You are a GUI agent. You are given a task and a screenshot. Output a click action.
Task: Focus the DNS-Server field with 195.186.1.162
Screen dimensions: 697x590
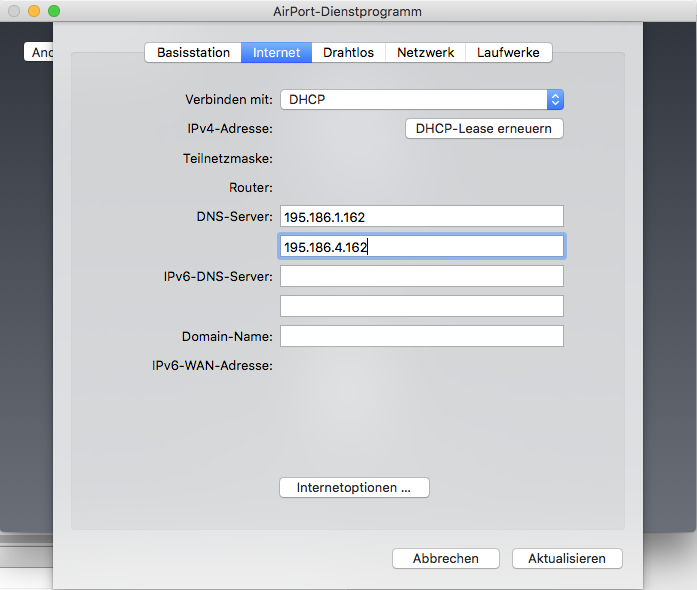[421, 216]
